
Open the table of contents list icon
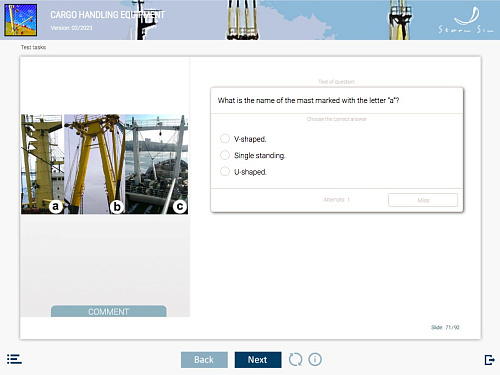coord(14,359)
